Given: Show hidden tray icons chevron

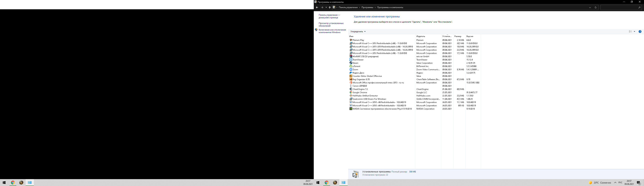Looking at the screenshot, I should [615, 183].
